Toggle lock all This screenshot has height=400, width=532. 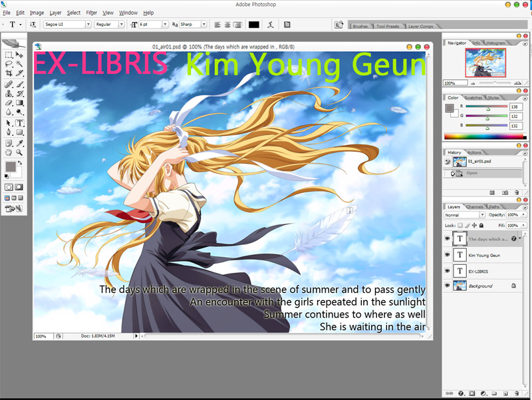[x=481, y=225]
